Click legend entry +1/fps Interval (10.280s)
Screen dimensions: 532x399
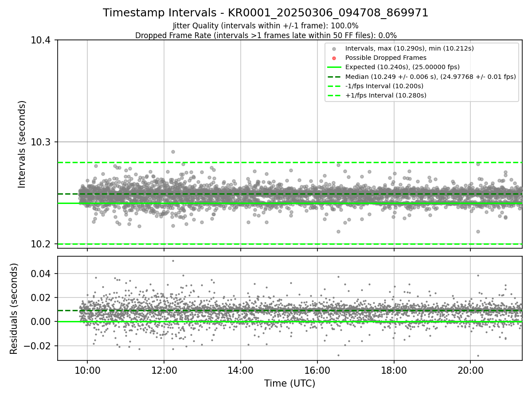(386, 95)
